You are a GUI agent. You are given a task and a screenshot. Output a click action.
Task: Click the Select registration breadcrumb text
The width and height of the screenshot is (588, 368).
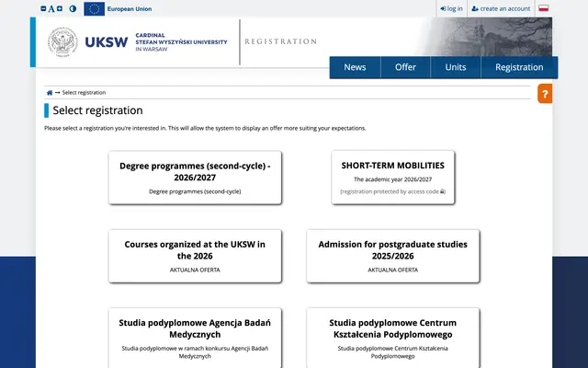click(84, 93)
